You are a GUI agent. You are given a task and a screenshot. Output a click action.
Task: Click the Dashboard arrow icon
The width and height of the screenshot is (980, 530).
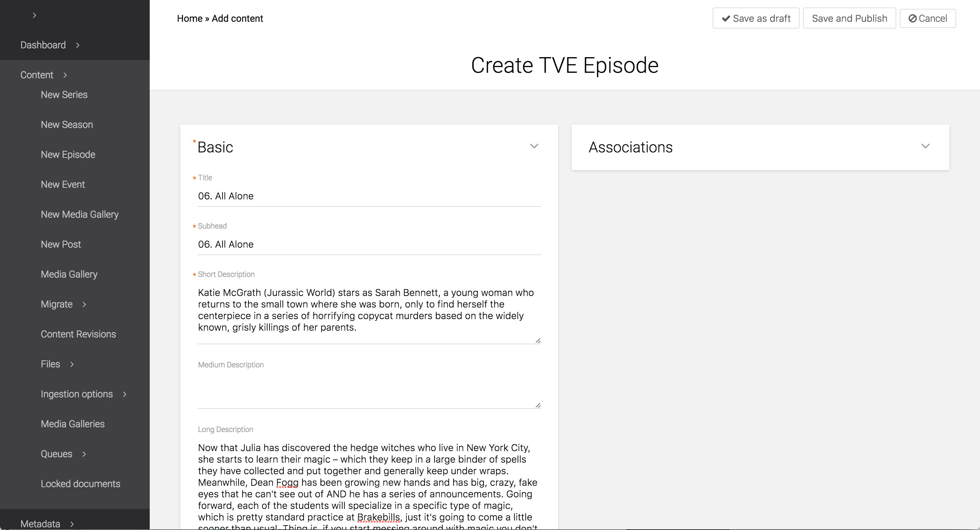click(x=78, y=45)
